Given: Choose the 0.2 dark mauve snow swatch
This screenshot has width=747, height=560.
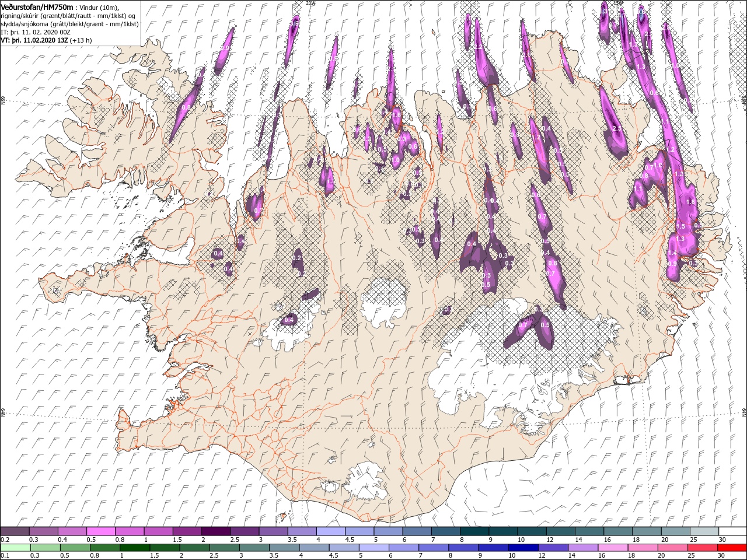Looking at the screenshot, I should [x=15, y=532].
